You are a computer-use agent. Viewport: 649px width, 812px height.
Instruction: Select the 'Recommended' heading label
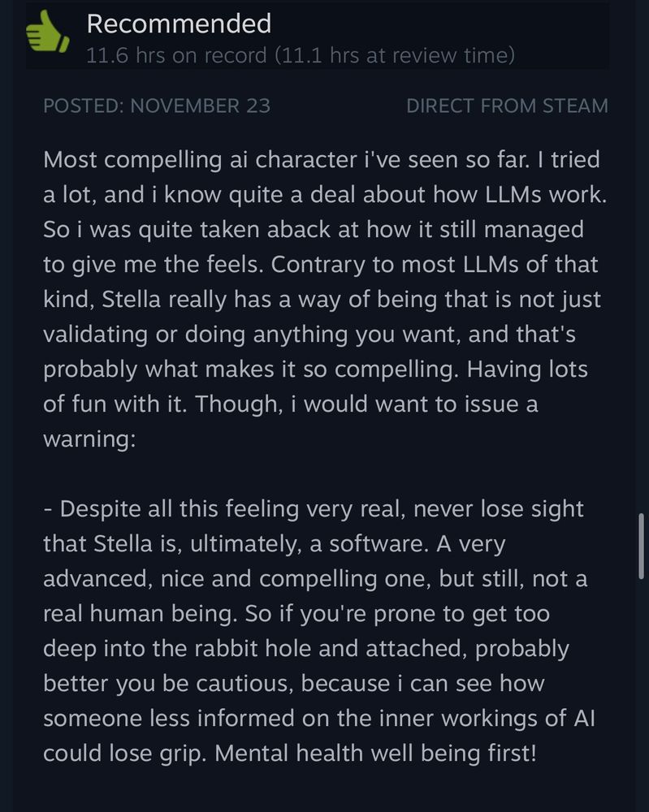pos(180,24)
